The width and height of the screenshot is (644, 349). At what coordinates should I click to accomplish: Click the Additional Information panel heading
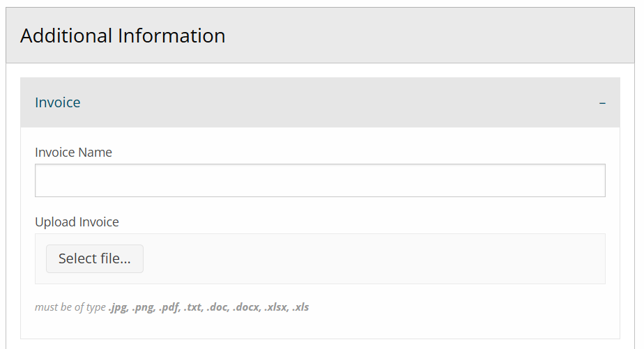(x=123, y=36)
